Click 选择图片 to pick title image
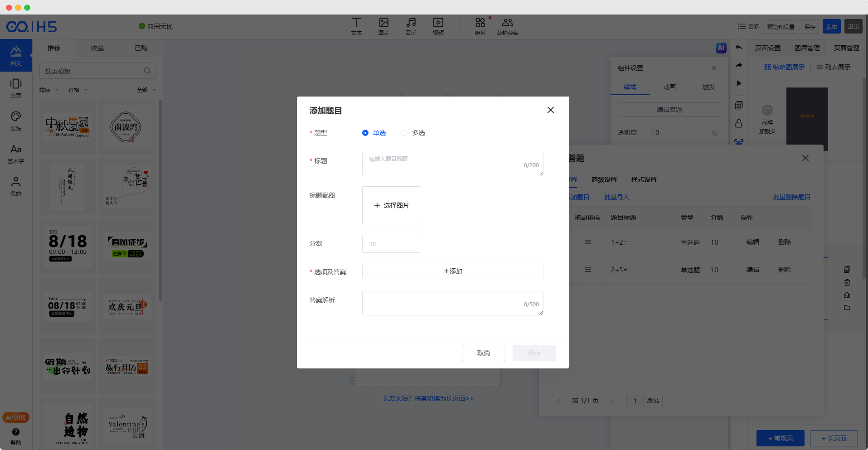The image size is (868, 450). [x=391, y=205]
